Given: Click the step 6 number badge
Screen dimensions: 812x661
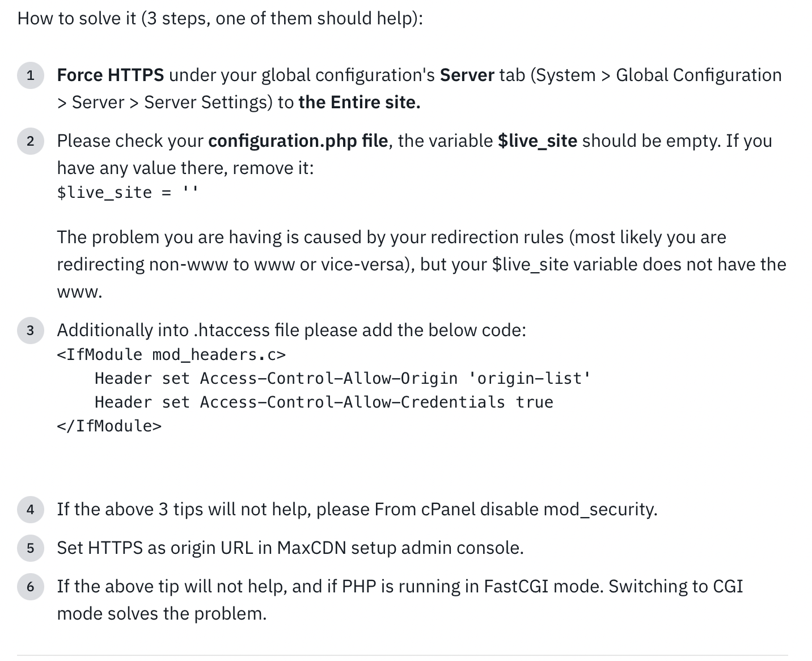Looking at the screenshot, I should [x=31, y=587].
